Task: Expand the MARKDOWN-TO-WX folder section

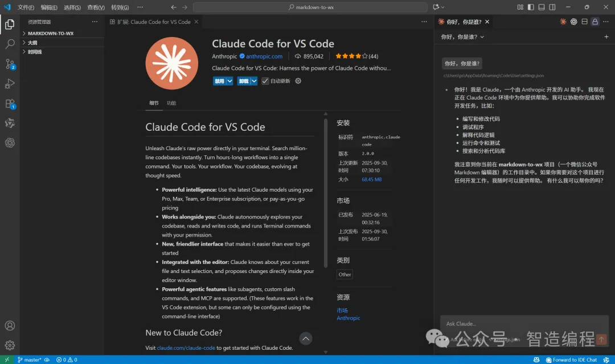Action: point(63,34)
